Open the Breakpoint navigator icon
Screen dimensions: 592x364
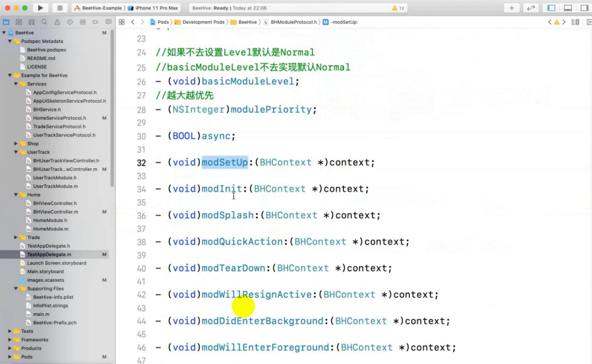click(x=95, y=22)
